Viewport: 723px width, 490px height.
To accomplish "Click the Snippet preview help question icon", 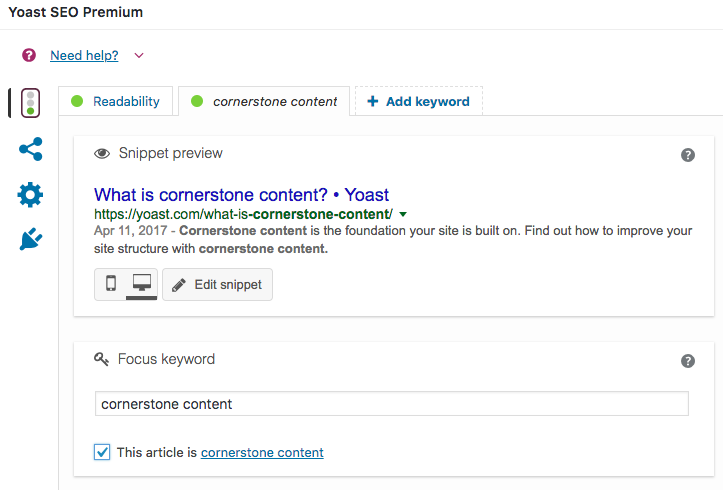I will click(x=687, y=155).
